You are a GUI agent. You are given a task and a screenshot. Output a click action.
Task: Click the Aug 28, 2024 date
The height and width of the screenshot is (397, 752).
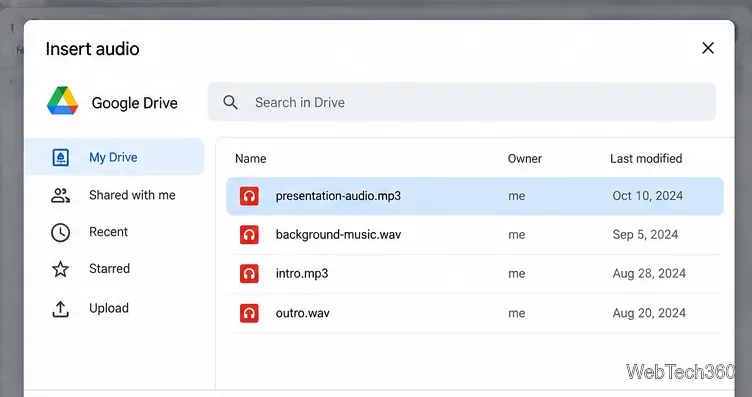[x=649, y=274]
